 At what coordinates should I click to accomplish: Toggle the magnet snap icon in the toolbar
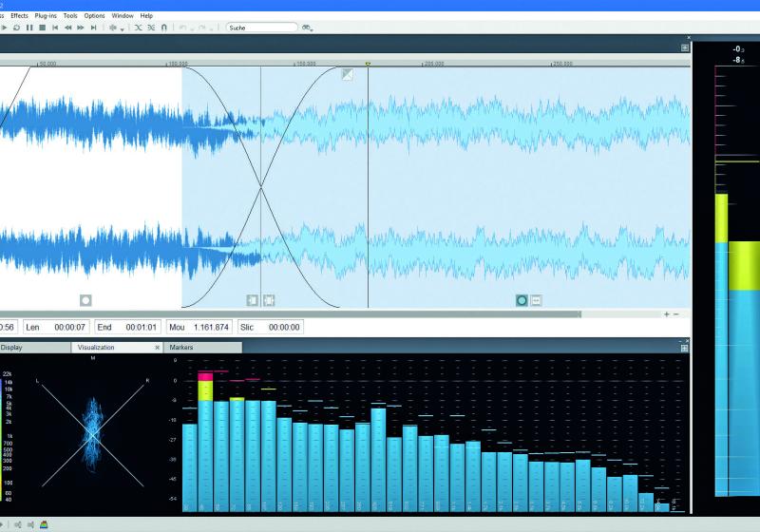click(x=164, y=28)
